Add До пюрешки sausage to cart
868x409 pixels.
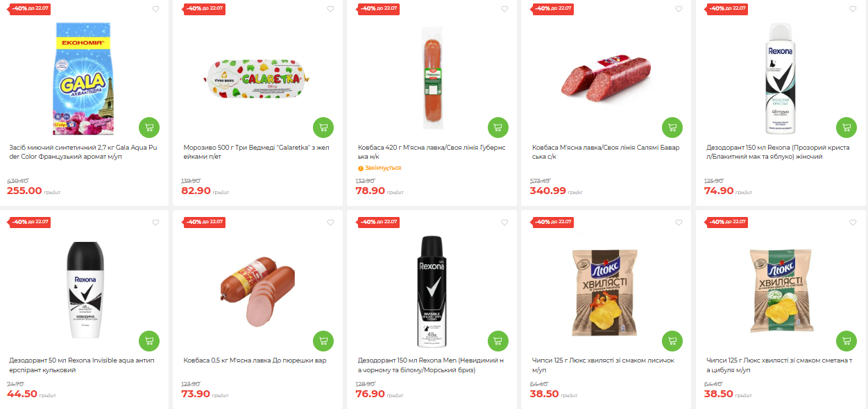pyautogui.click(x=323, y=340)
